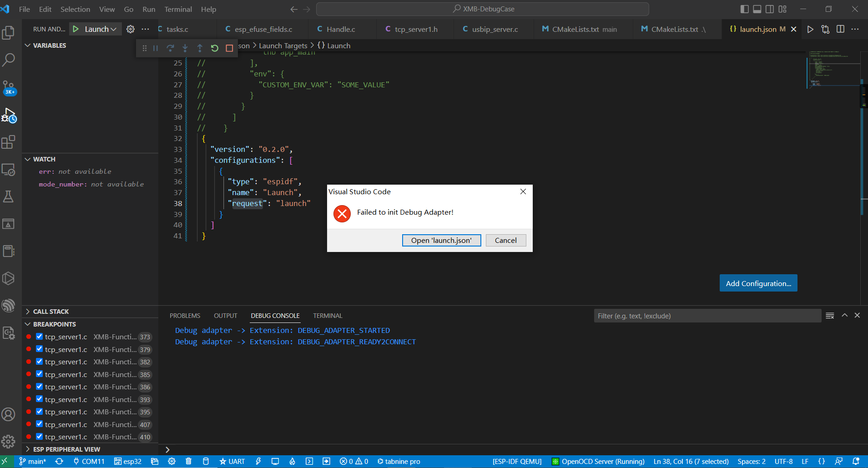Screen dimensions: 868x468
Task: Clear the debug console output
Action: pyautogui.click(x=830, y=316)
